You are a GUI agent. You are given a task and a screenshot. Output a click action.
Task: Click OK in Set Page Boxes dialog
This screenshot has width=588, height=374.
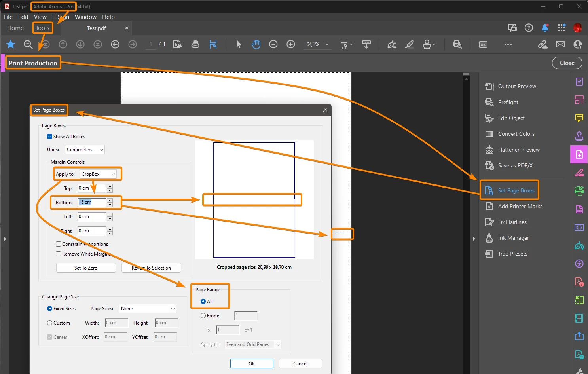[252, 364]
